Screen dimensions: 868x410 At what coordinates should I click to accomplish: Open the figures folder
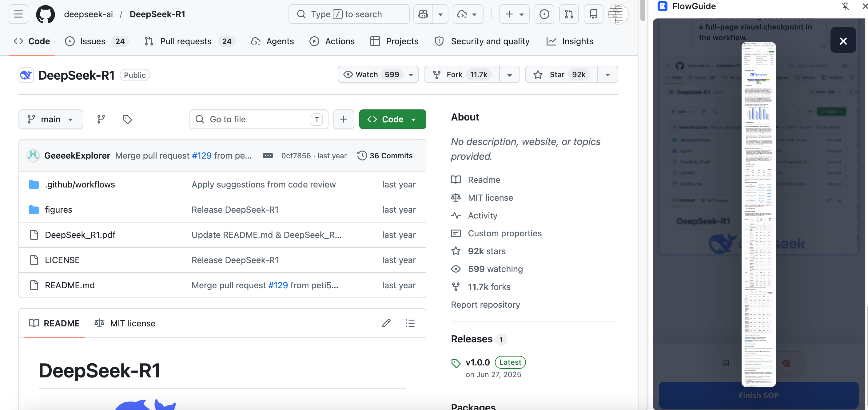coord(59,210)
